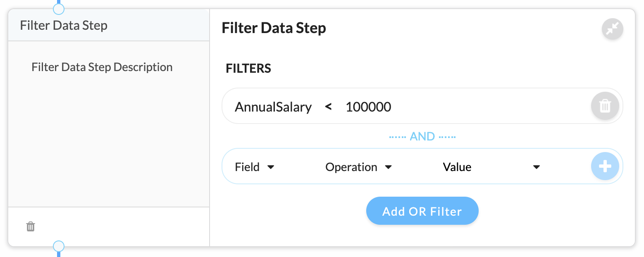This screenshot has width=644, height=257.
Task: Add the new AND filter with plus icon
Action: pos(605,167)
